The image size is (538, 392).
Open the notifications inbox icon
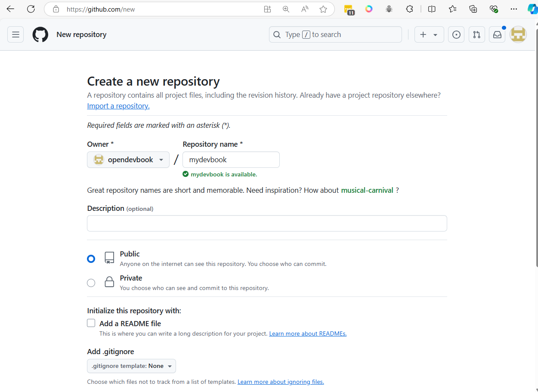pyautogui.click(x=497, y=34)
